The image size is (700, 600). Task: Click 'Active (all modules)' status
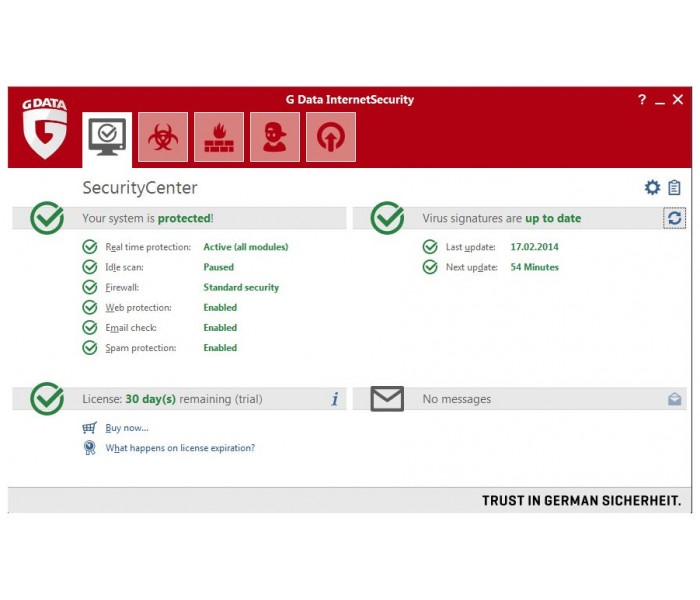coord(246,247)
